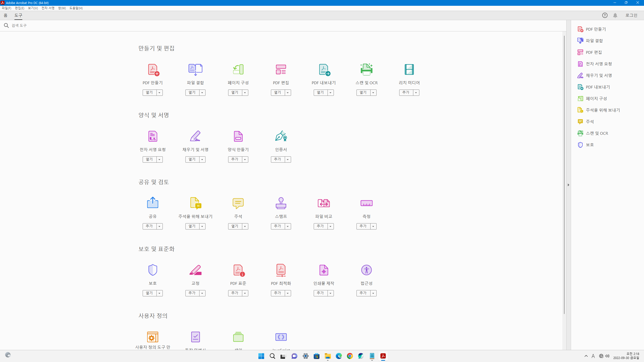The height and width of the screenshot is (362, 644).
Task: Open the 스캔 및 OCR tool icon
Action: click(366, 70)
